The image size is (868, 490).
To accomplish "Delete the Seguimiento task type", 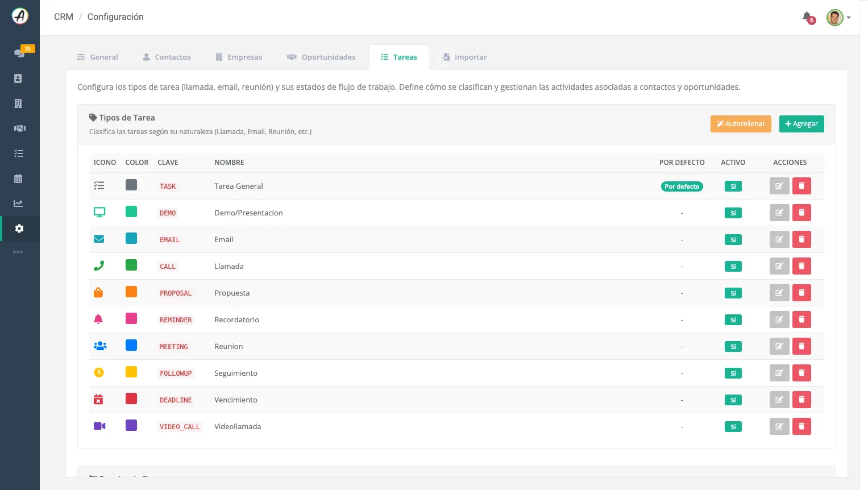I will [x=801, y=373].
